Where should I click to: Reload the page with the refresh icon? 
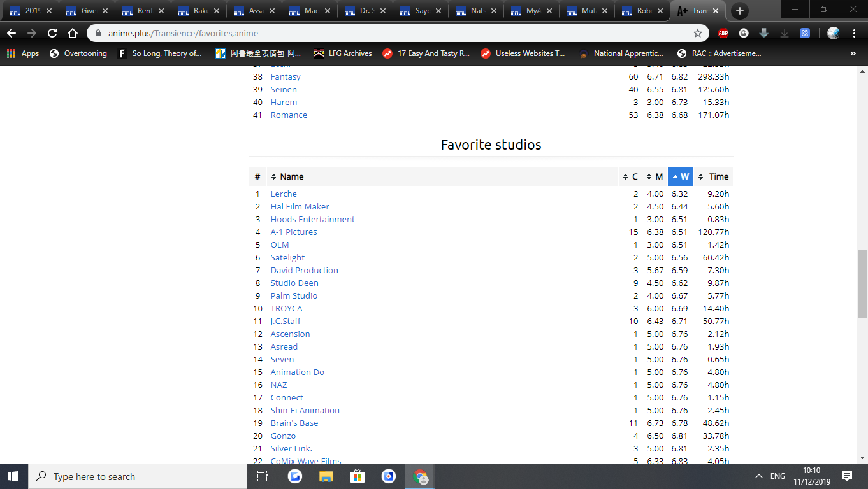[x=52, y=33]
